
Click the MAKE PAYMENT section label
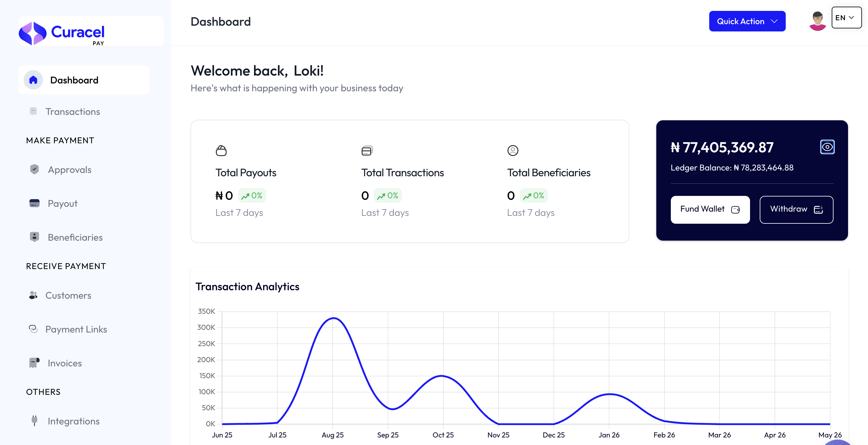(60, 141)
